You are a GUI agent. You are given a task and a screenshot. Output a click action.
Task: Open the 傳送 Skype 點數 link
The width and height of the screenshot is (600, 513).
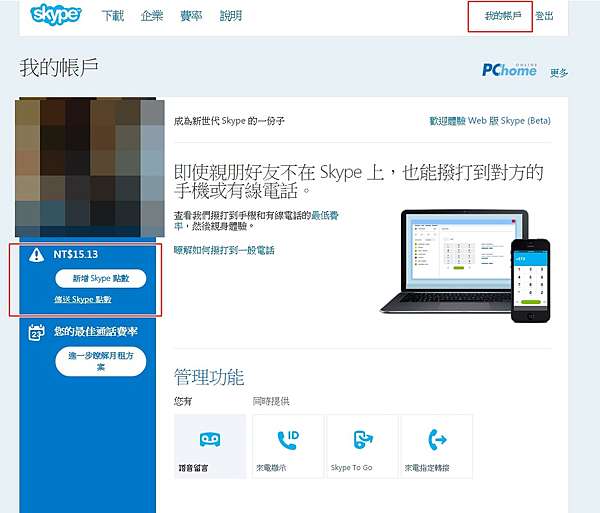(x=83, y=299)
